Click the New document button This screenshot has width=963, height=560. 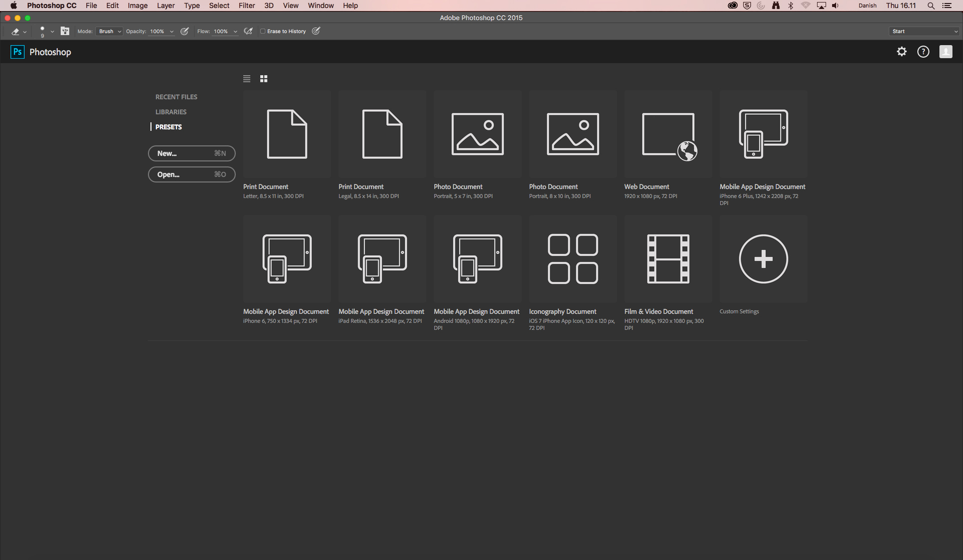(192, 153)
